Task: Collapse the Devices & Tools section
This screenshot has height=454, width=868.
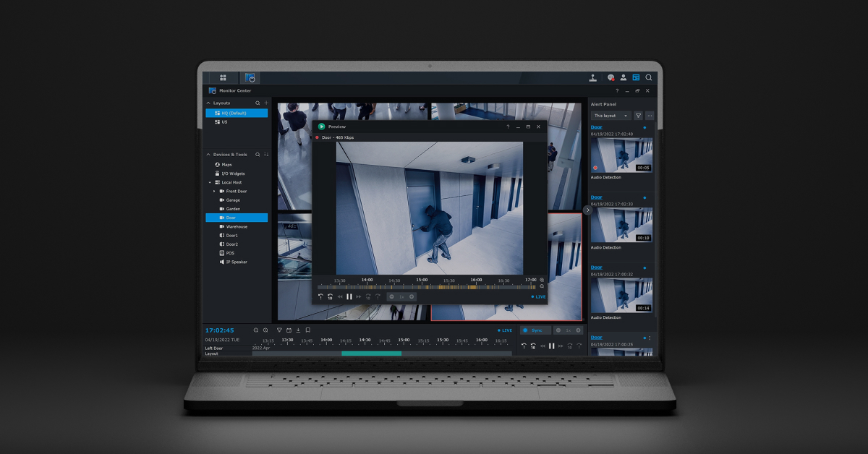Action: coord(209,155)
